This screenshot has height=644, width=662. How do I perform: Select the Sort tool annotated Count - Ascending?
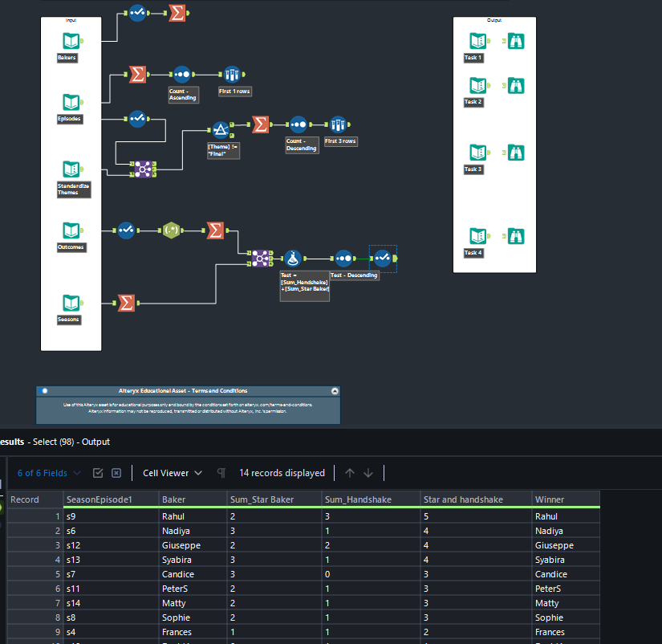click(x=183, y=75)
